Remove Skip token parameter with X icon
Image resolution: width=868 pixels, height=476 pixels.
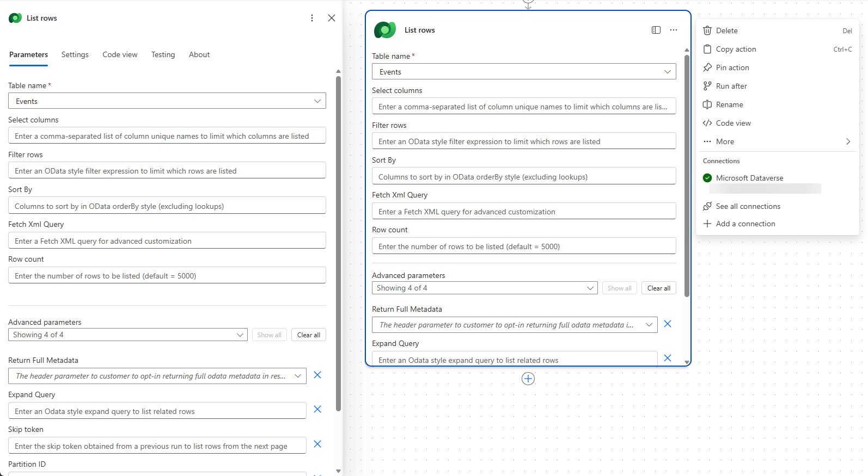317,444
